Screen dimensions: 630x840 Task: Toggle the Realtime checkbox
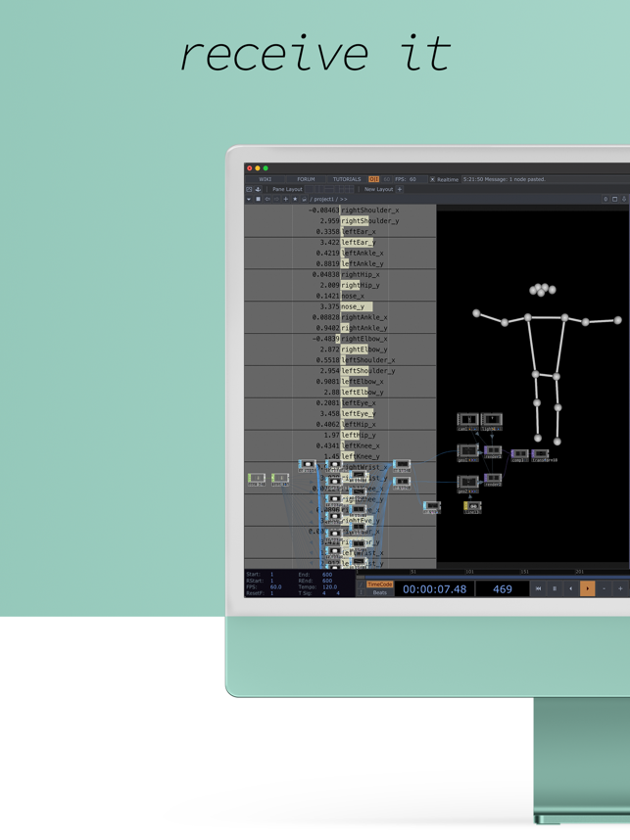pos(432,179)
